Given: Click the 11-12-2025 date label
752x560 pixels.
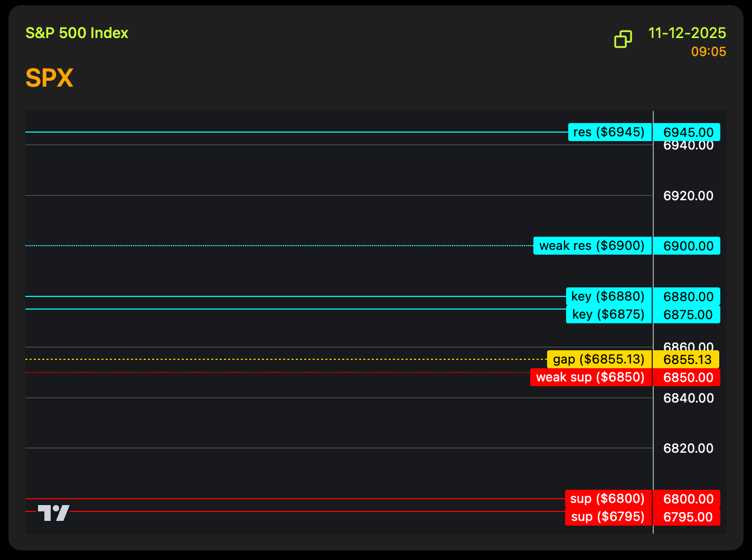Looking at the screenshot, I should (687, 33).
